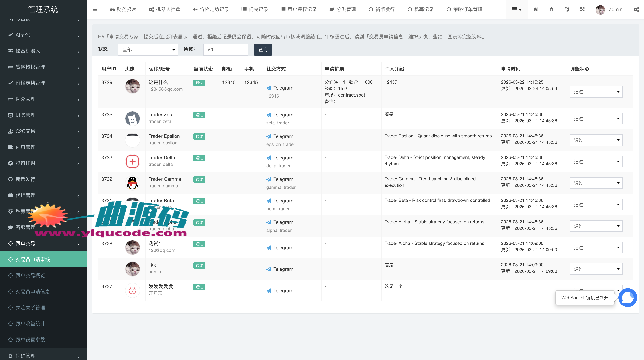This screenshot has height=360, width=644.
Task: Click the 条数 input field showing 50
Action: pyautogui.click(x=225, y=50)
